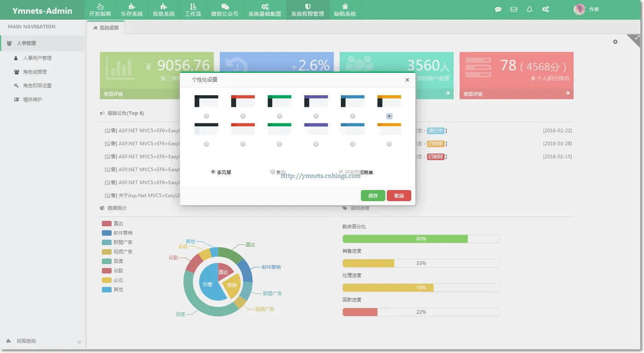Click the megaphone icon beside 最新公告
Image resolution: width=644 pixels, height=353 pixels.
[x=102, y=113]
